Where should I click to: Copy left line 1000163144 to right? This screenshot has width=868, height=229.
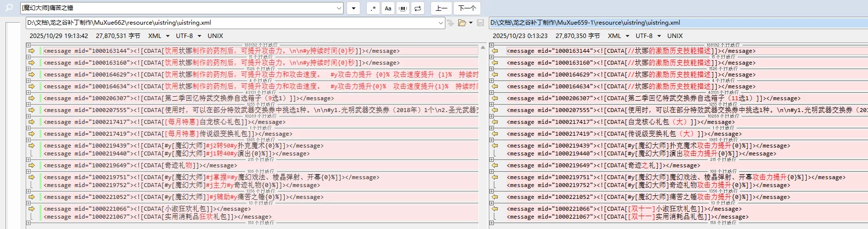[x=32, y=51]
